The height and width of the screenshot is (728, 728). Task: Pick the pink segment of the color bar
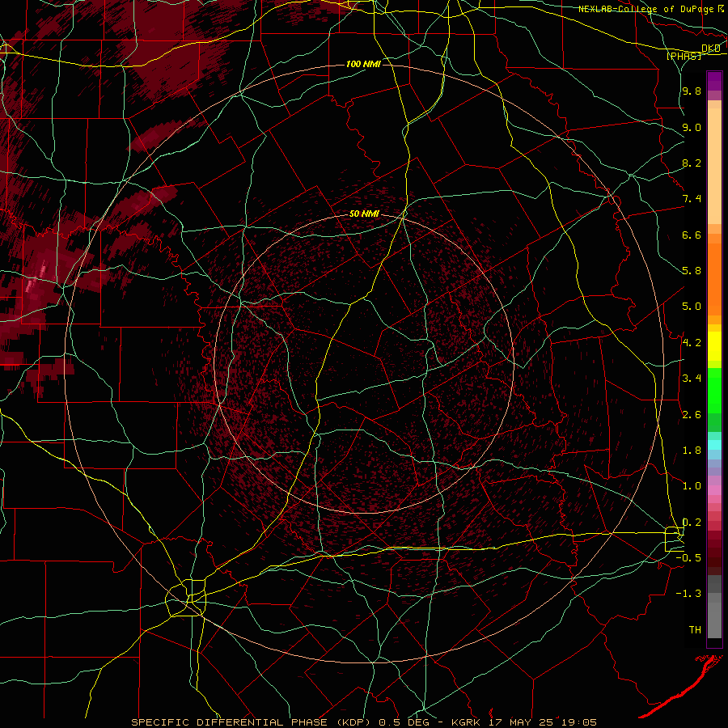[x=714, y=490]
